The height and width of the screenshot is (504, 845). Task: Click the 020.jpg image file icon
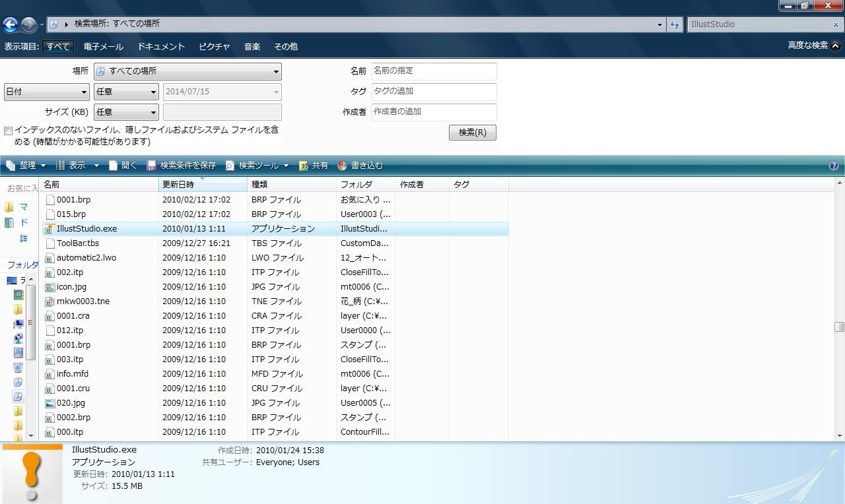[x=50, y=403]
